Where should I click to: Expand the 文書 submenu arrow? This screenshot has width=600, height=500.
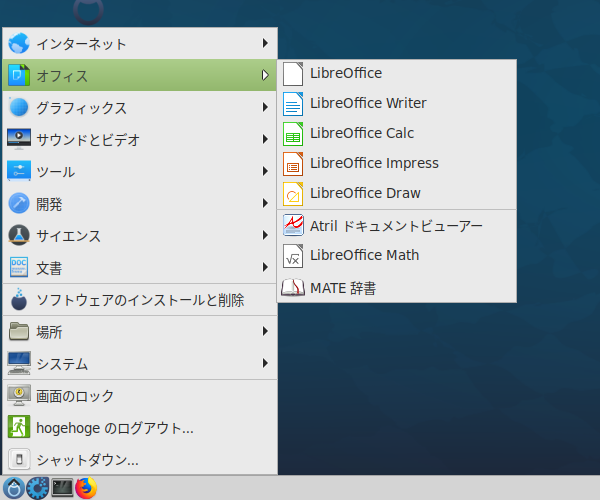[x=265, y=267]
